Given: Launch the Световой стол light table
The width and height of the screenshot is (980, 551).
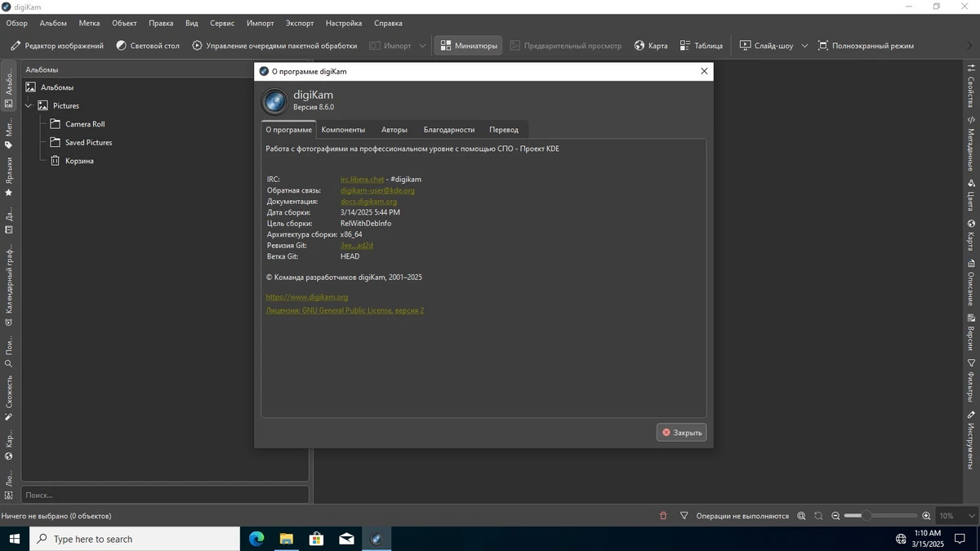Looking at the screenshot, I should click(148, 46).
